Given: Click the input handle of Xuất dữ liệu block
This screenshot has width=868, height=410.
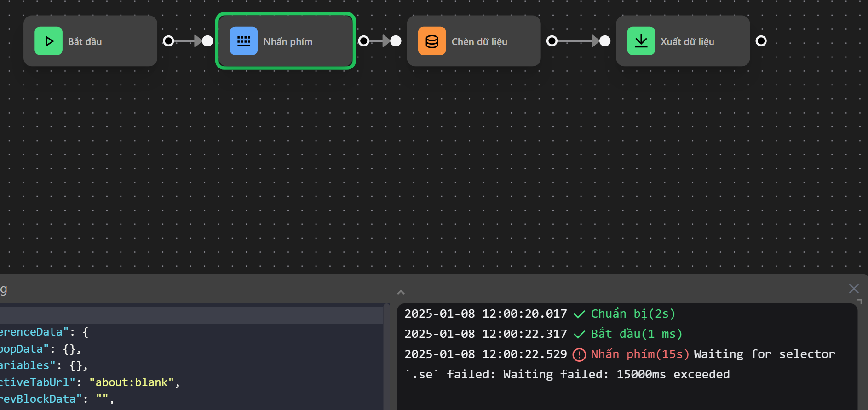Looking at the screenshot, I should pos(605,41).
